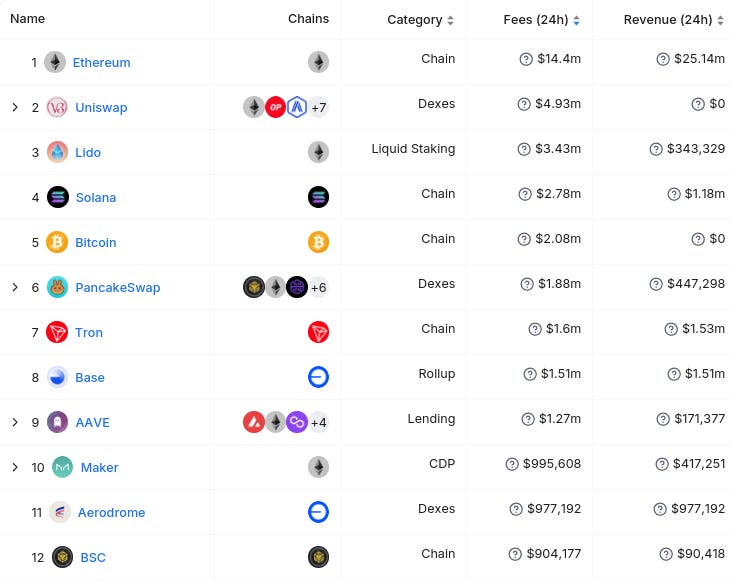This screenshot has height=580, width=734.
Task: Open the Maker protocol link
Action: point(100,467)
